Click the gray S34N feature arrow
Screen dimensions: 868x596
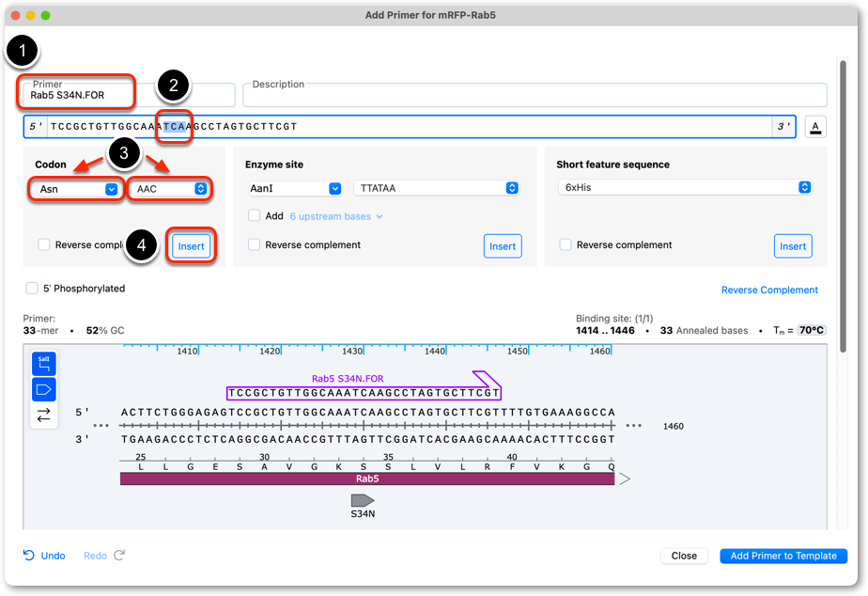(x=363, y=501)
